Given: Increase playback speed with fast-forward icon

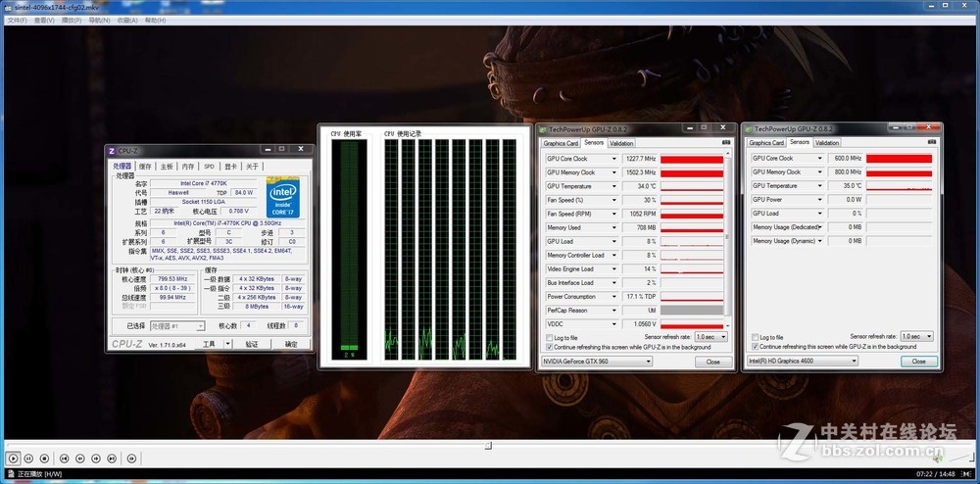Looking at the screenshot, I should (96, 459).
